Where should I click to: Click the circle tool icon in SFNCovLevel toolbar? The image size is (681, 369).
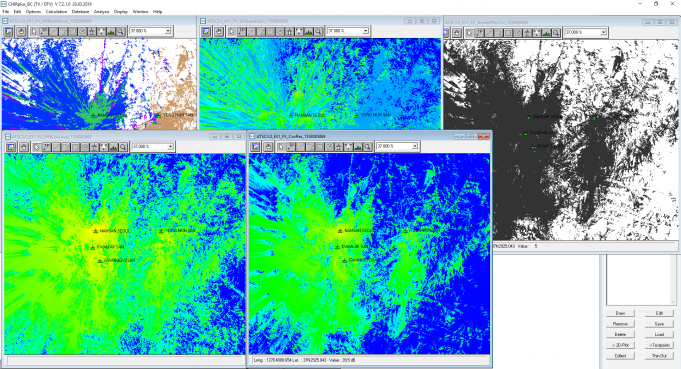(84, 147)
